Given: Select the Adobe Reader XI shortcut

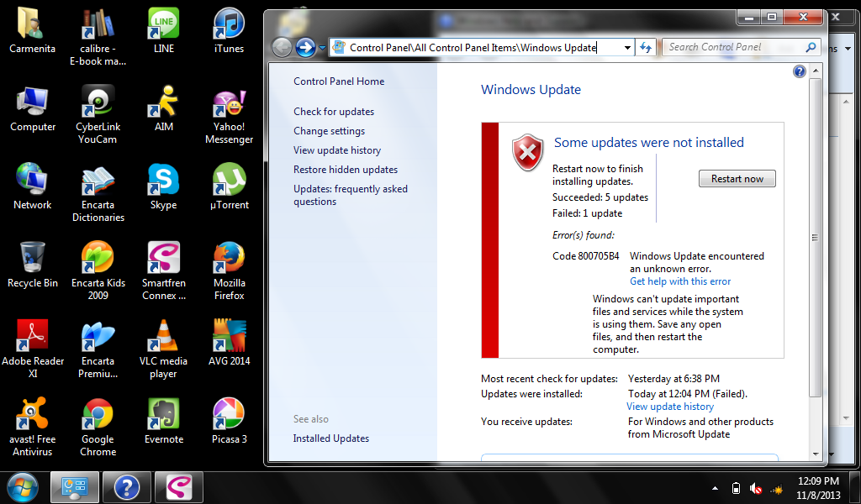Looking at the screenshot, I should [33, 349].
